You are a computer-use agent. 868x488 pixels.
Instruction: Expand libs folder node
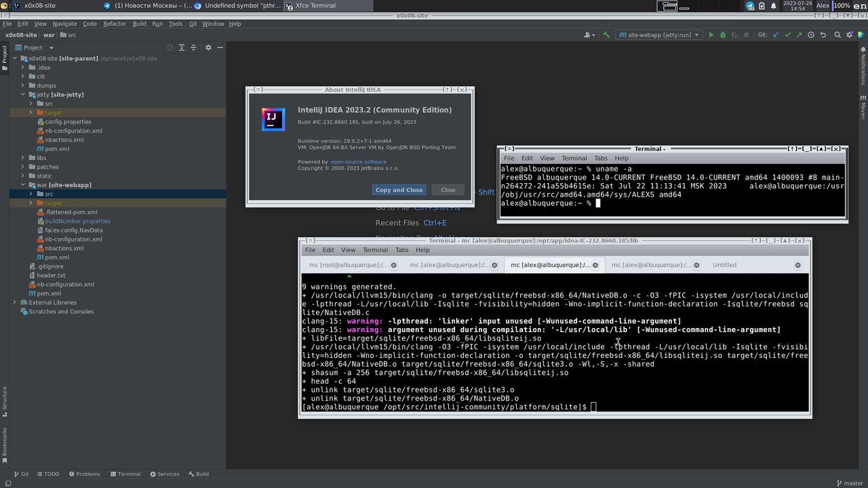23,158
